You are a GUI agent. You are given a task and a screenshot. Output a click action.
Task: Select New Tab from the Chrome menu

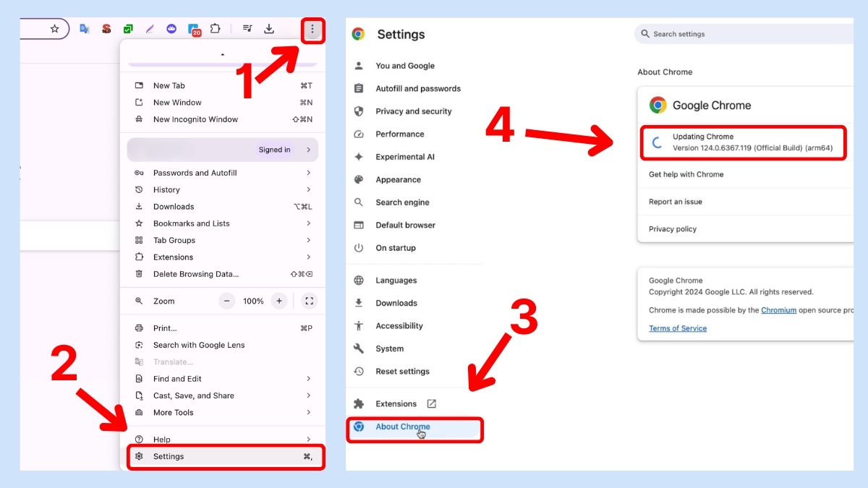(223, 85)
